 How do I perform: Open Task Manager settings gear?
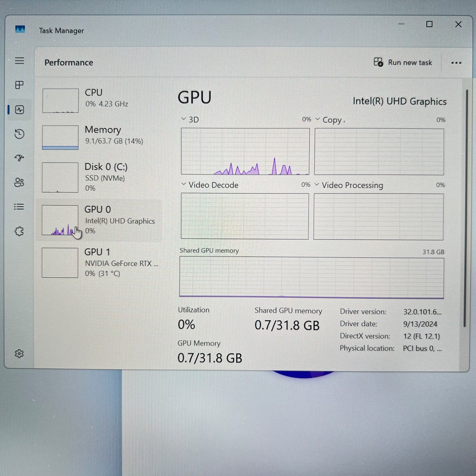pyautogui.click(x=19, y=354)
